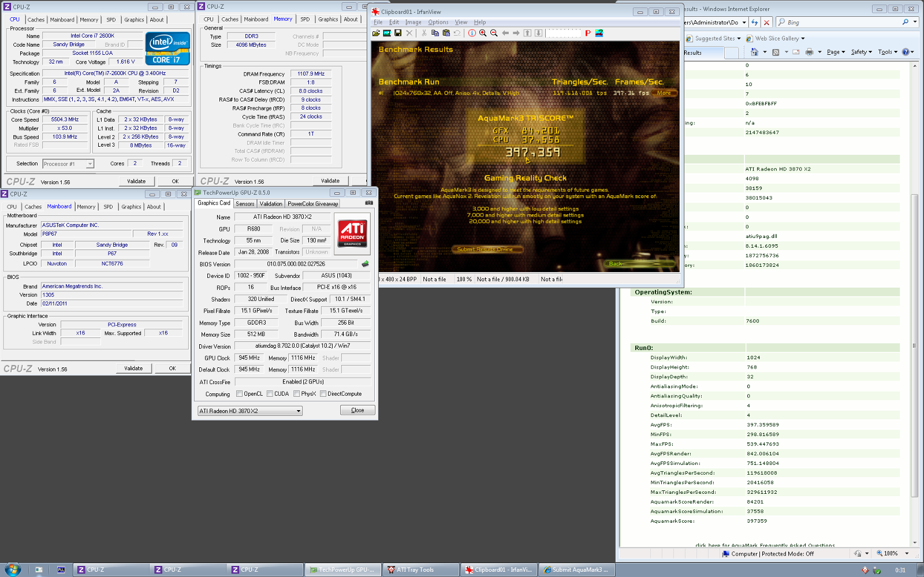
Task: Zoom out with IrfanView magnifier minus
Action: (494, 33)
